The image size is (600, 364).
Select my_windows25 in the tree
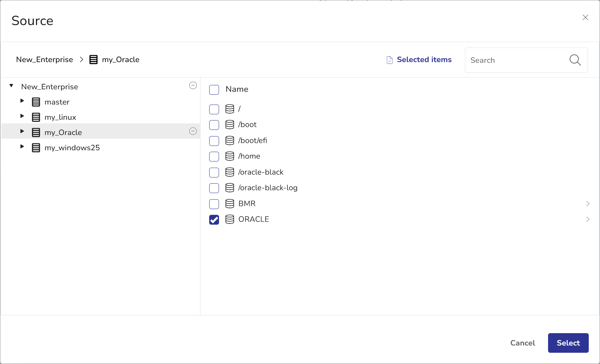tap(72, 148)
